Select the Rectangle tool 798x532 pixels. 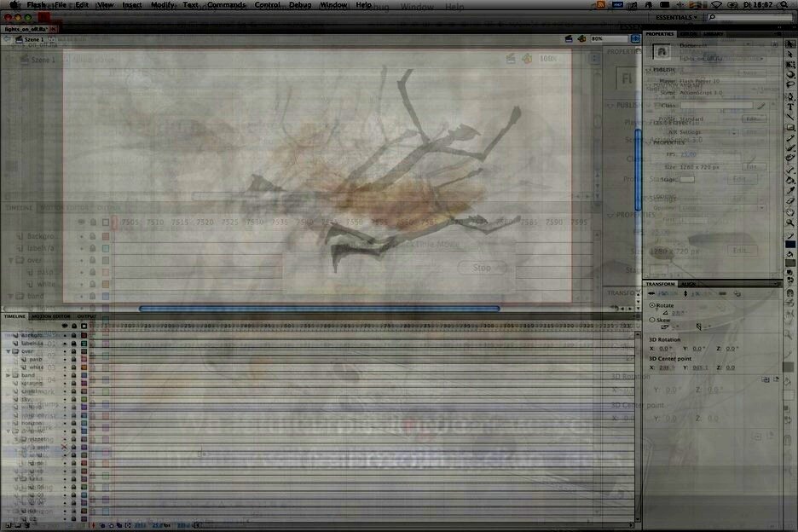790,128
